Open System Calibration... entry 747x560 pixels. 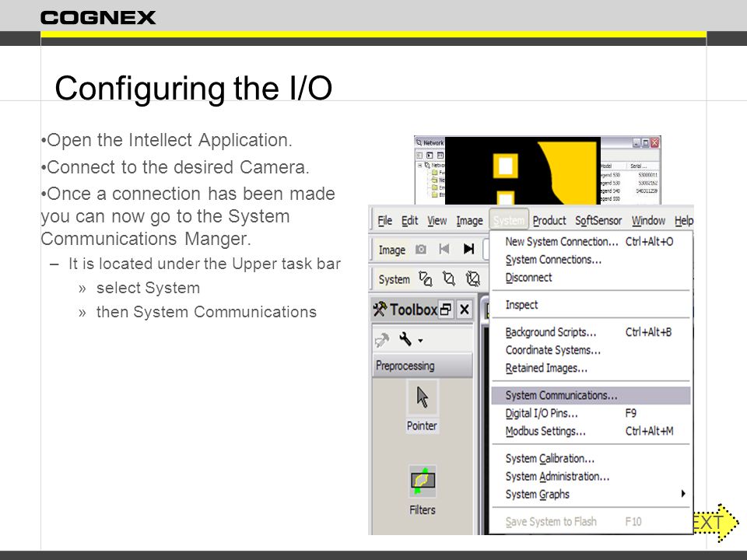591,459
